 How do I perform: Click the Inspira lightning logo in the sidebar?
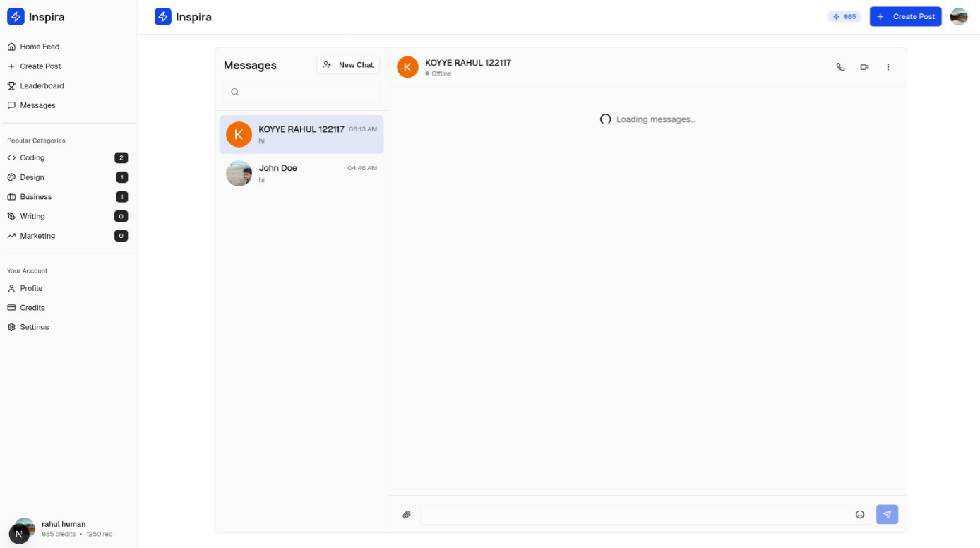(x=16, y=17)
